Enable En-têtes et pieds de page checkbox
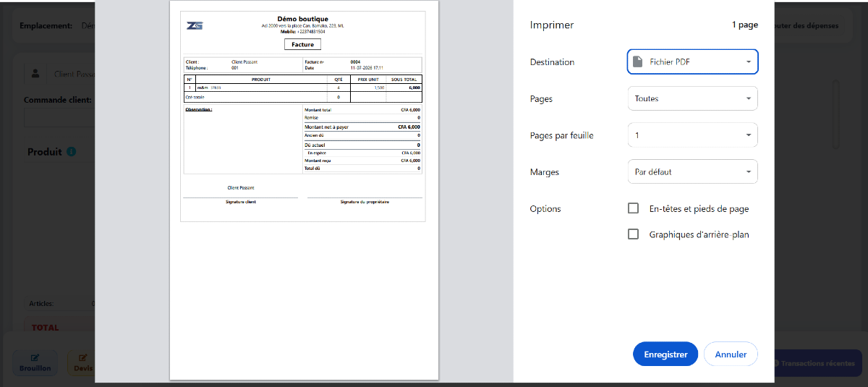This screenshot has height=387, width=868. [634, 208]
